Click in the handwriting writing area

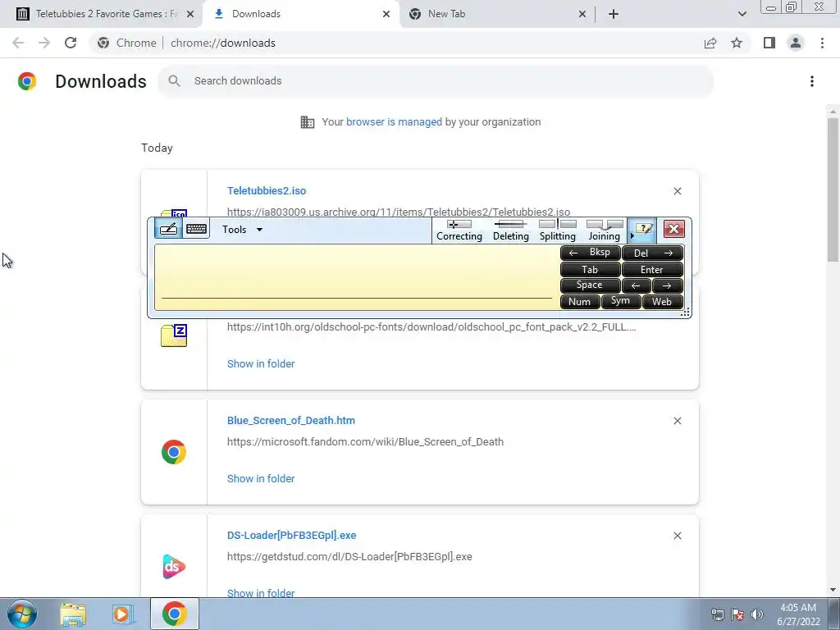click(356, 277)
